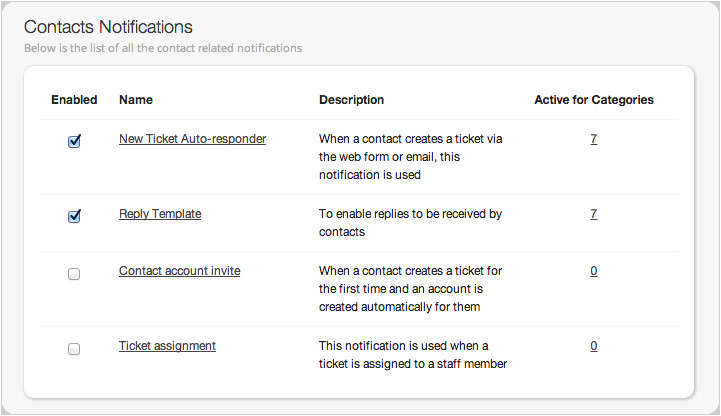This screenshot has width=721, height=416.
Task: Click the Reply Template description text
Action: point(410,223)
